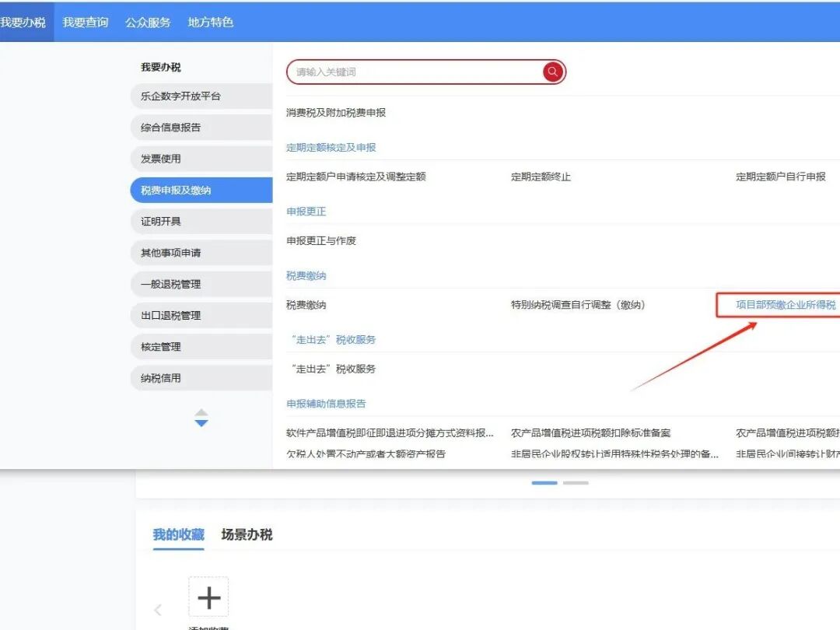The width and height of the screenshot is (840, 630).
Task: Select the gray second-page carousel indicator
Action: [576, 483]
